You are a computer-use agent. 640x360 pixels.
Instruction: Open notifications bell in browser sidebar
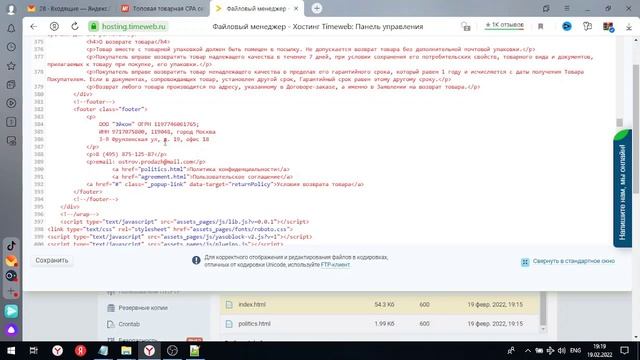coord(11,28)
